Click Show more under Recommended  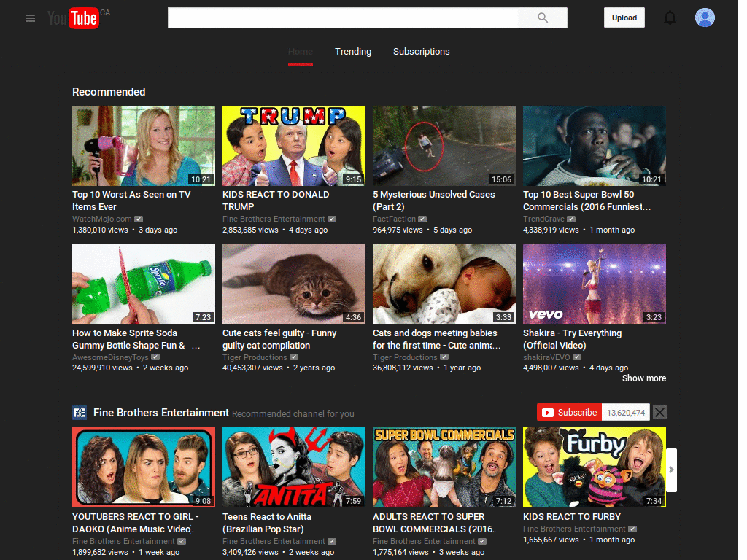click(644, 378)
